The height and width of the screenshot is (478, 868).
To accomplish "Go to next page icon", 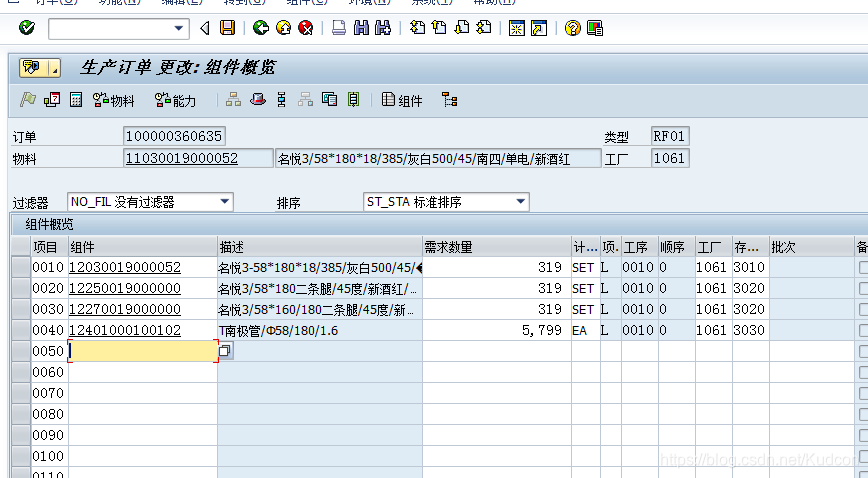I will [x=462, y=28].
